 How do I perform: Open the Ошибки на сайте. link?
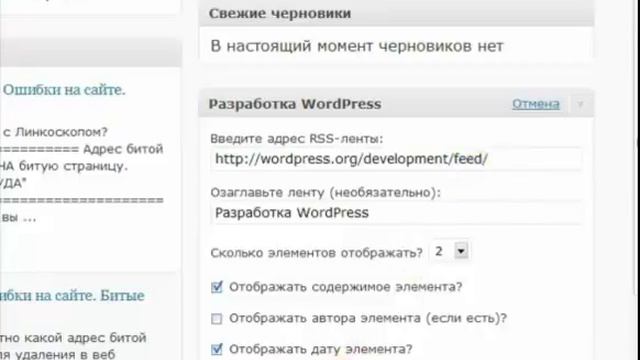(x=64, y=90)
